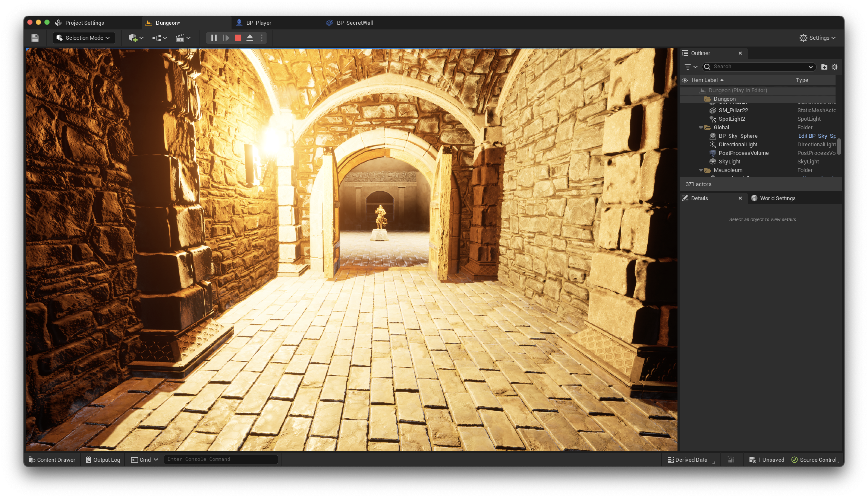Click the Outliner settings gear icon
868x498 pixels.
(835, 67)
